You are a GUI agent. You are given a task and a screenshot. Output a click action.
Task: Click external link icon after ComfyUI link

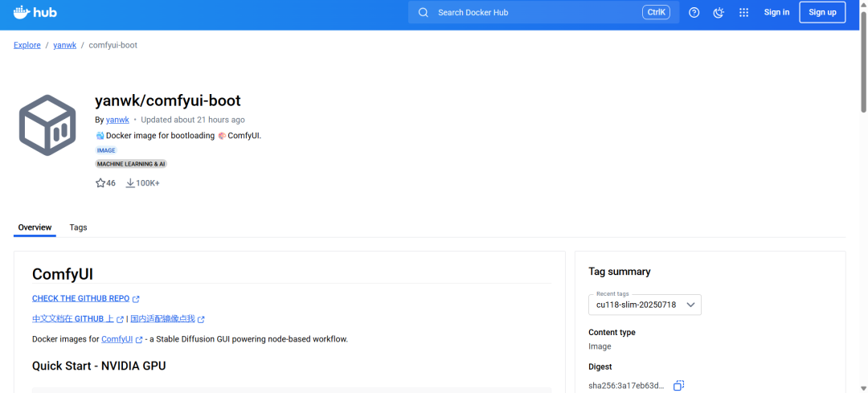[139, 339]
